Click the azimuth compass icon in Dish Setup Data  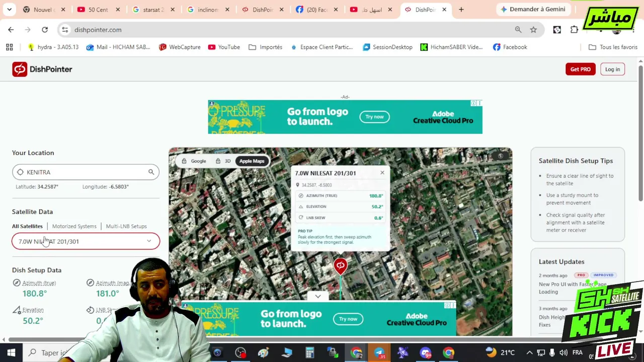[x=17, y=283]
